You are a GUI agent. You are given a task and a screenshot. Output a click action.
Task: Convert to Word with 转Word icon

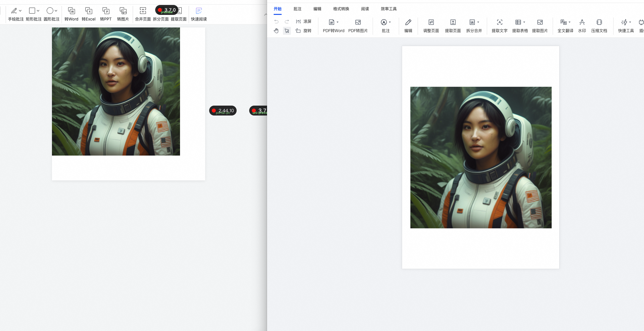click(x=71, y=11)
